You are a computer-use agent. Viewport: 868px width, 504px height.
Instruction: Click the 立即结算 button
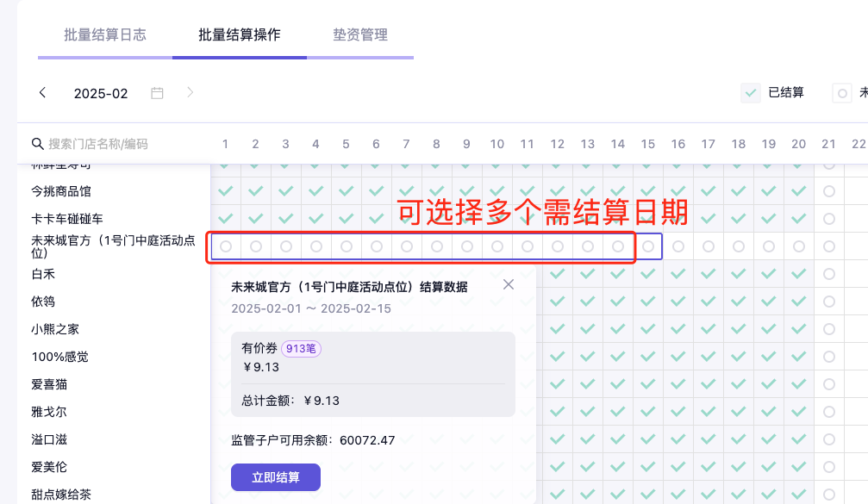tap(276, 477)
